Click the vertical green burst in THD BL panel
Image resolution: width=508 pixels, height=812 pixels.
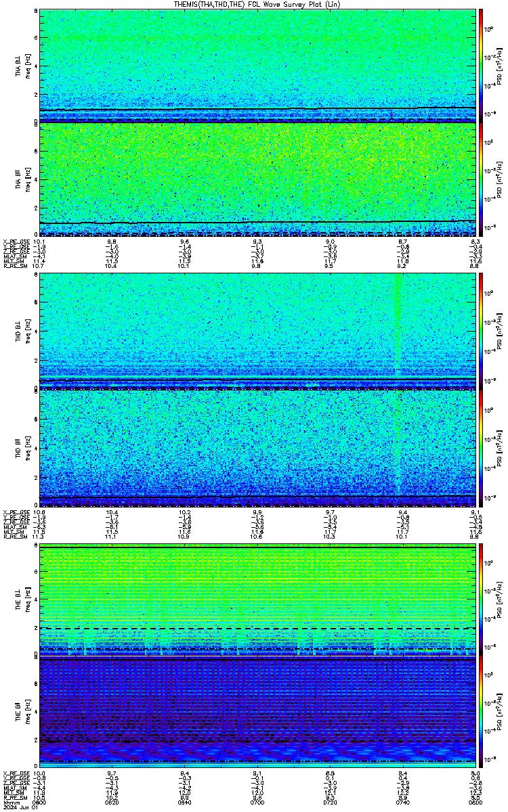[398, 325]
